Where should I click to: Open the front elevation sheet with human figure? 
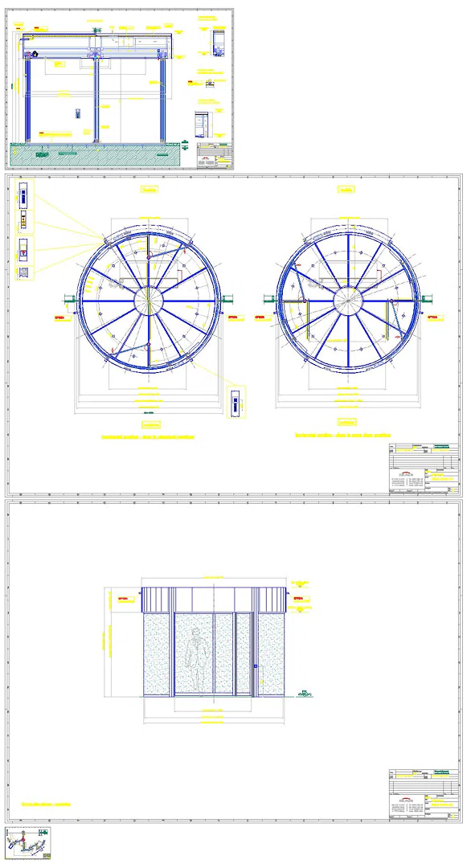(x=234, y=661)
